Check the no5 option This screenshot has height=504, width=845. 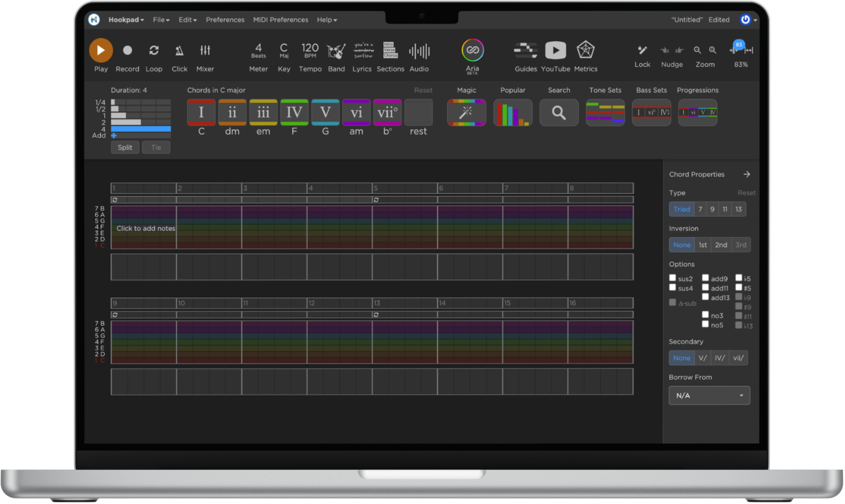(705, 324)
